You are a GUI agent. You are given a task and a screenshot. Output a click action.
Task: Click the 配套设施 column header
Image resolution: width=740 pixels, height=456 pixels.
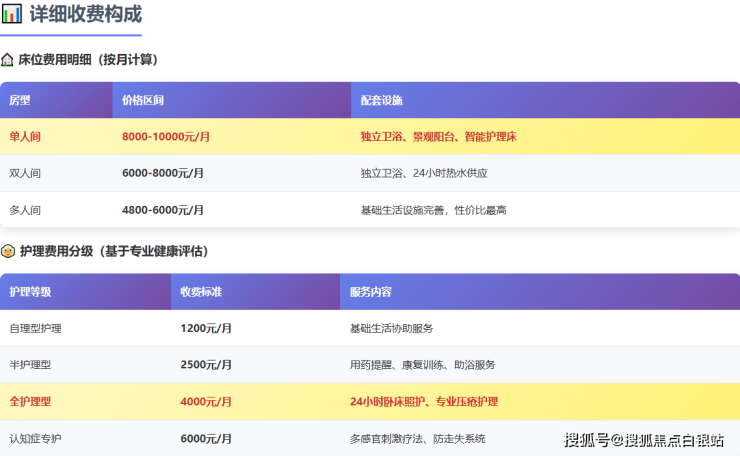click(x=381, y=101)
